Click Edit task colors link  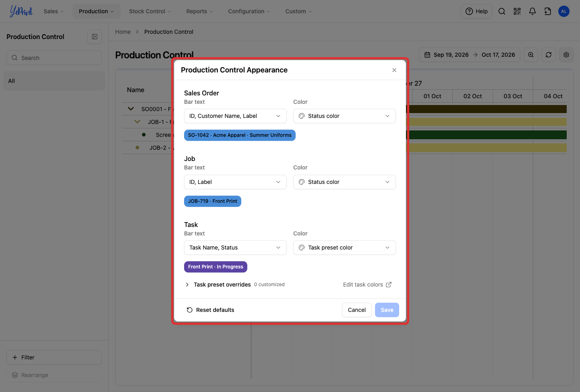click(367, 285)
